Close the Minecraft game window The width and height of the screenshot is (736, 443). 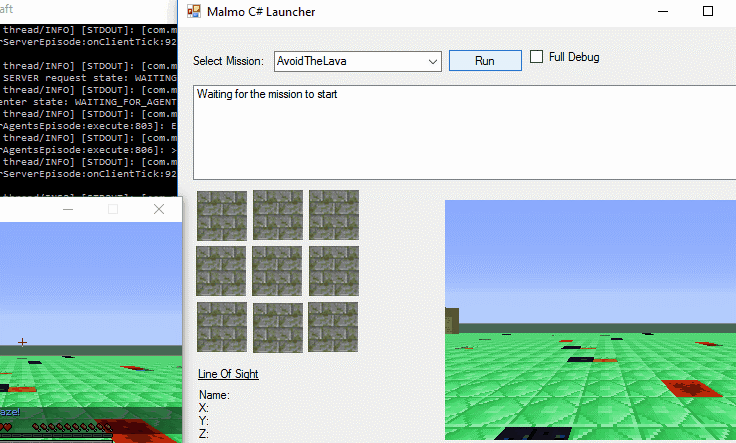click(159, 209)
